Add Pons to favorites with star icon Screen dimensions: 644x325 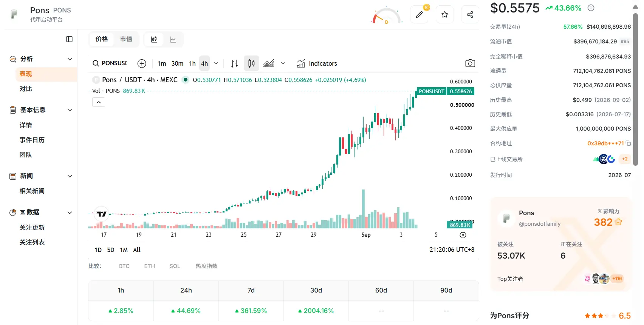(x=445, y=15)
